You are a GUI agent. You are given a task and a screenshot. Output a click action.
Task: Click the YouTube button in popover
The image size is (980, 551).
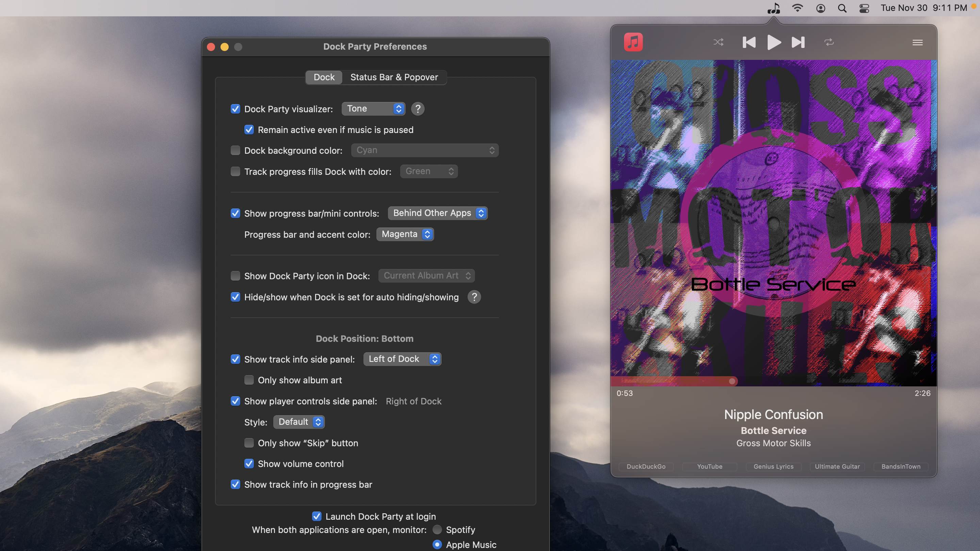point(709,467)
